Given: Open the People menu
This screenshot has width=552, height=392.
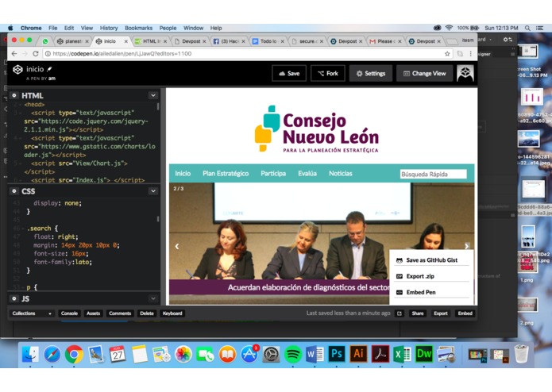Looking at the screenshot, I should click(x=168, y=28).
